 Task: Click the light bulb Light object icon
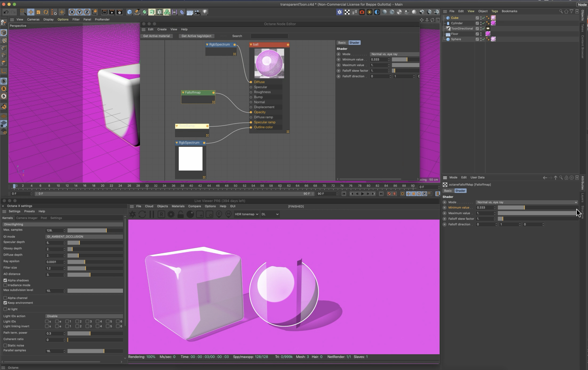[x=205, y=12]
